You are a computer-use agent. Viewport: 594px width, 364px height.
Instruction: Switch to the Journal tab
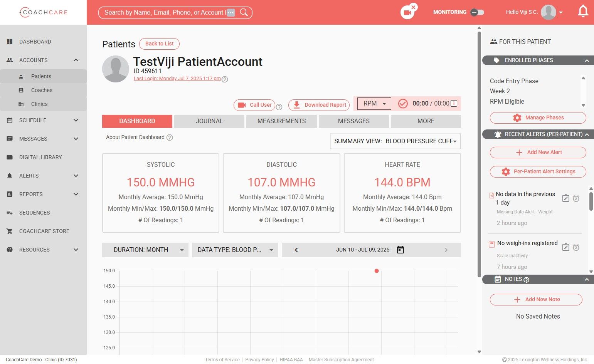point(209,121)
